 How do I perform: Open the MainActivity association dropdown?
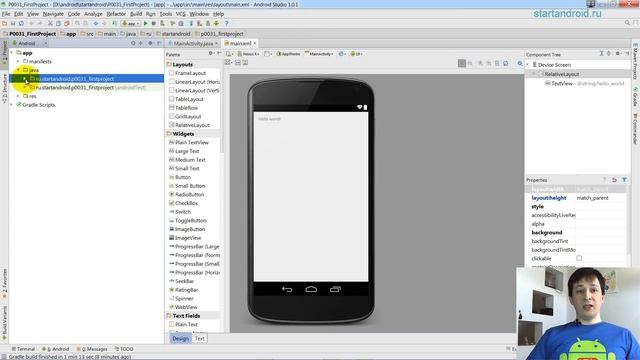tap(319, 53)
